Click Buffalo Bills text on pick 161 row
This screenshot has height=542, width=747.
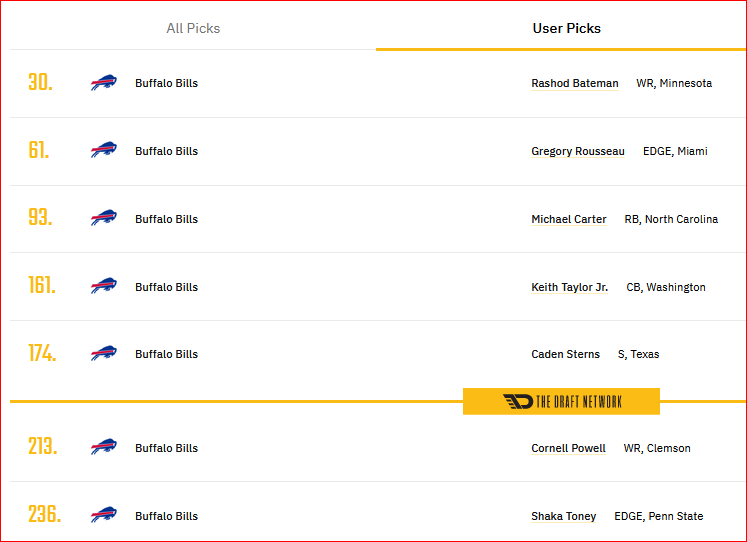pyautogui.click(x=166, y=287)
